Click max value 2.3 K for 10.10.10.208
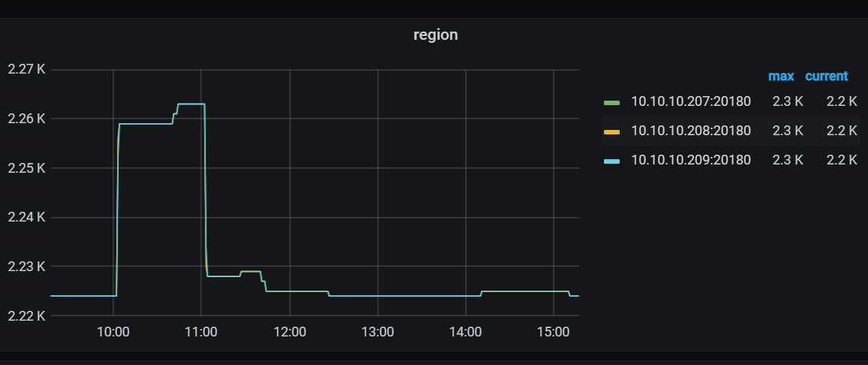The image size is (868, 365). [788, 131]
